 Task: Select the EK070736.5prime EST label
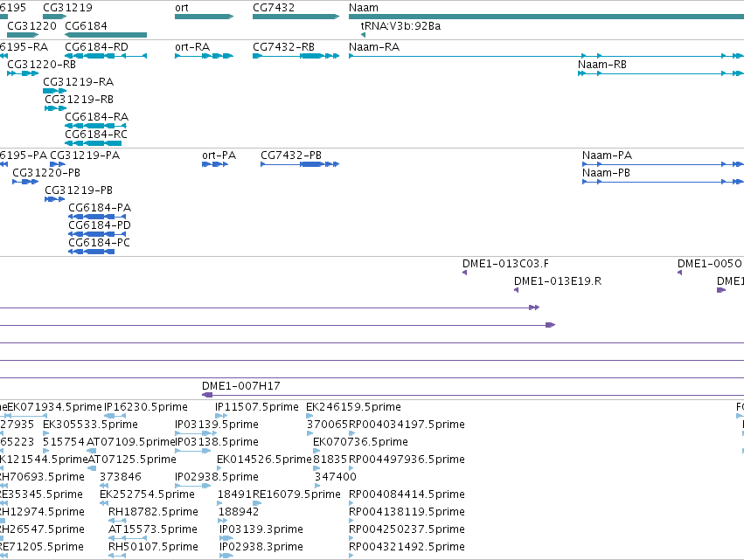click(x=360, y=442)
